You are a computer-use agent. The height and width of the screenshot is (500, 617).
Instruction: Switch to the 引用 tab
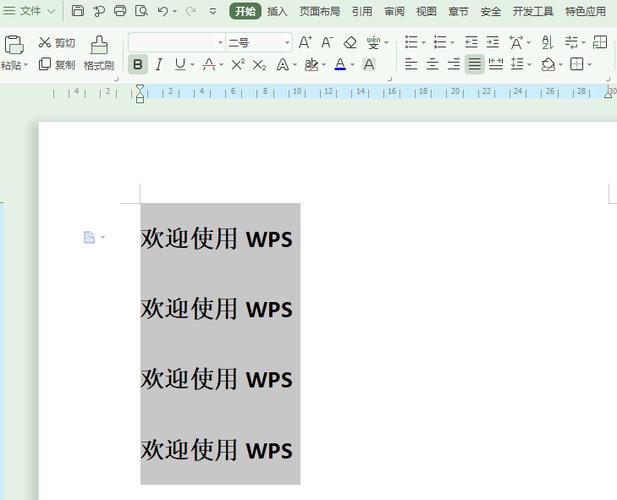362,11
